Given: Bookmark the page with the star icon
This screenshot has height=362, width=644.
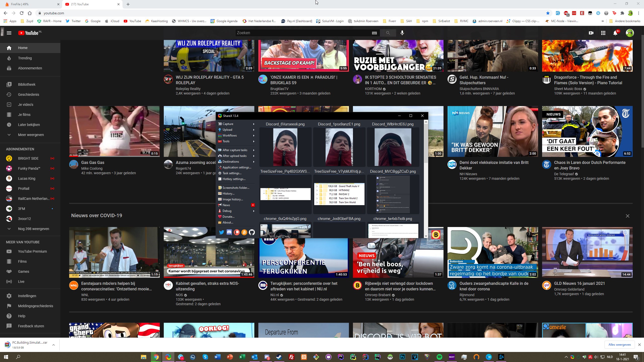Looking at the screenshot, I should pos(548,13).
